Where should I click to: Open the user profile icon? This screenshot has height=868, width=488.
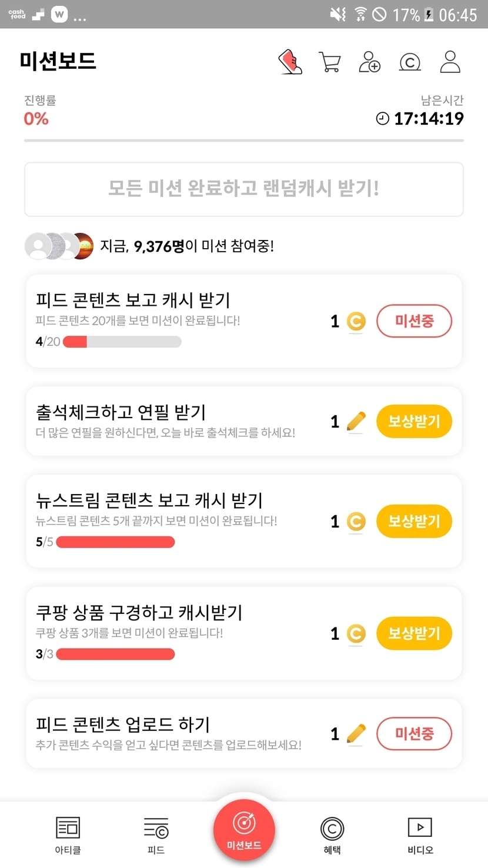(450, 62)
